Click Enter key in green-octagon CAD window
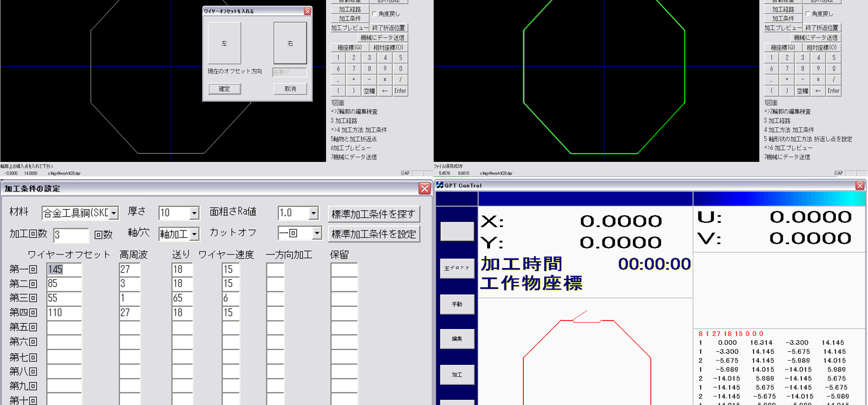Image resolution: width=868 pixels, height=405 pixels. pyautogui.click(x=834, y=91)
